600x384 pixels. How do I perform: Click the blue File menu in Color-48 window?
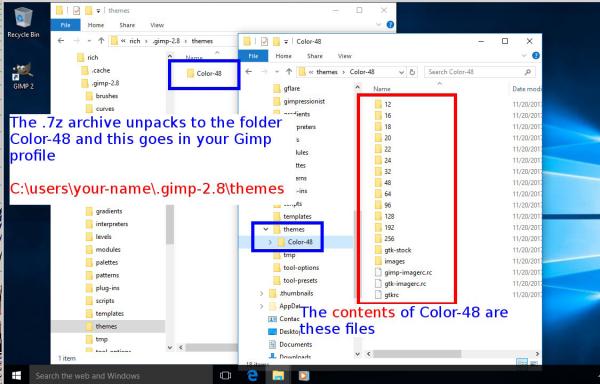[x=253, y=56]
